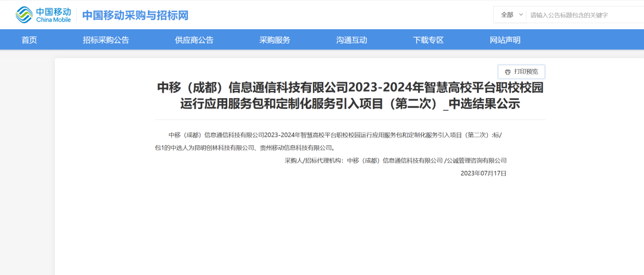The height and width of the screenshot is (275, 644).
Task: Click the printer icon in 打印预览
Action: tap(507, 71)
